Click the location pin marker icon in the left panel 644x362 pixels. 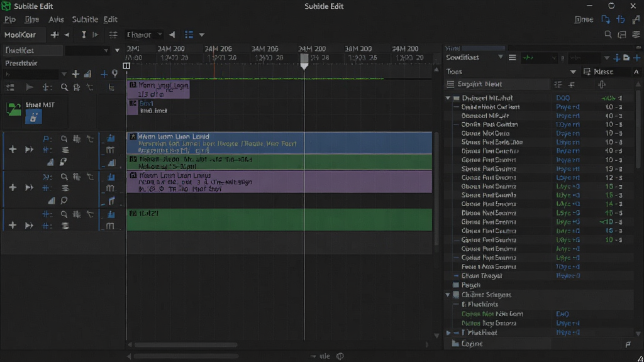(114, 74)
